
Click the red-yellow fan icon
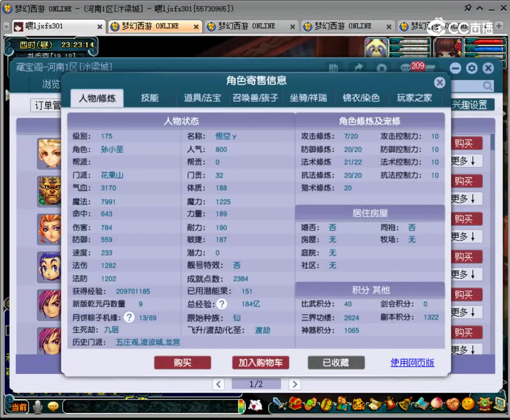click(326, 404)
